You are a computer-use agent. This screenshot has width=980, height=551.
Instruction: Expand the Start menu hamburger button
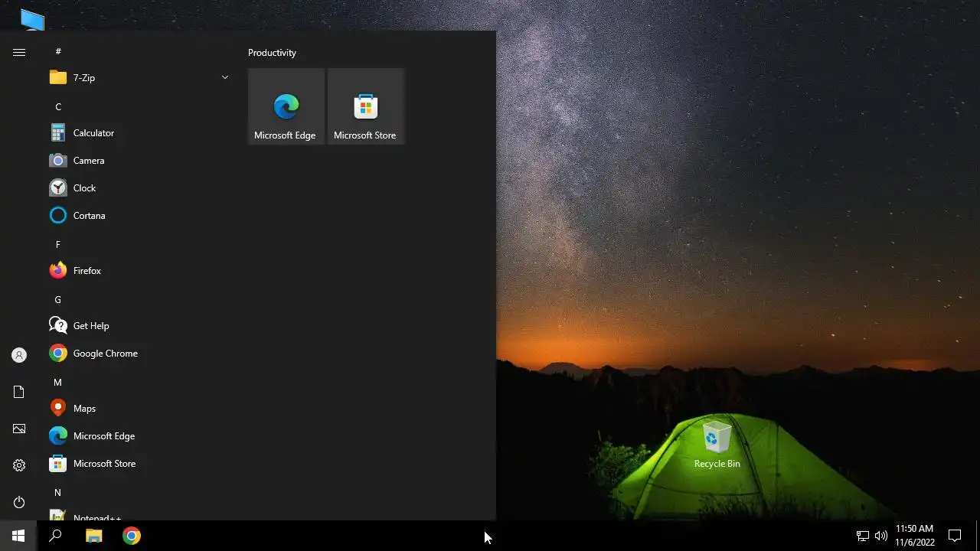click(19, 52)
